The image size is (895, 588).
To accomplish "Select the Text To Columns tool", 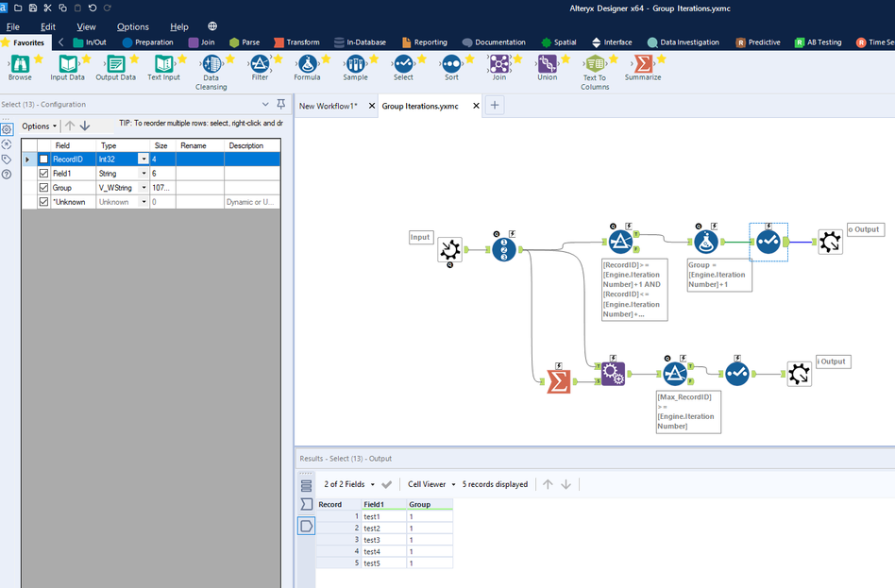I will [x=595, y=72].
